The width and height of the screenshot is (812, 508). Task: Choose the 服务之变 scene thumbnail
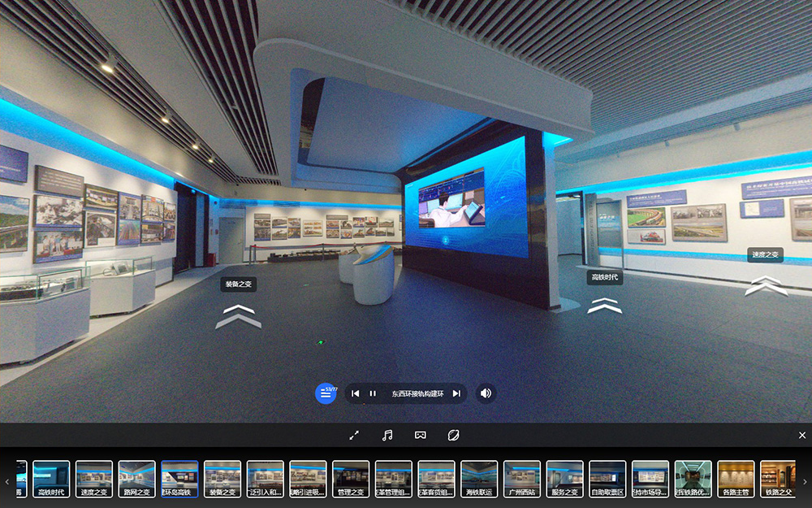pyautogui.click(x=564, y=479)
